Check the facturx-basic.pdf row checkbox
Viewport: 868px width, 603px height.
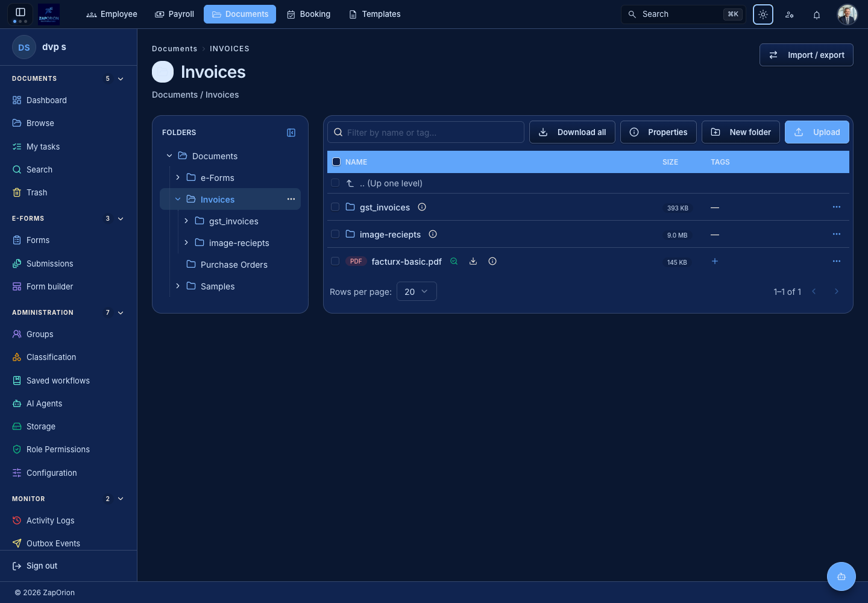click(x=335, y=261)
